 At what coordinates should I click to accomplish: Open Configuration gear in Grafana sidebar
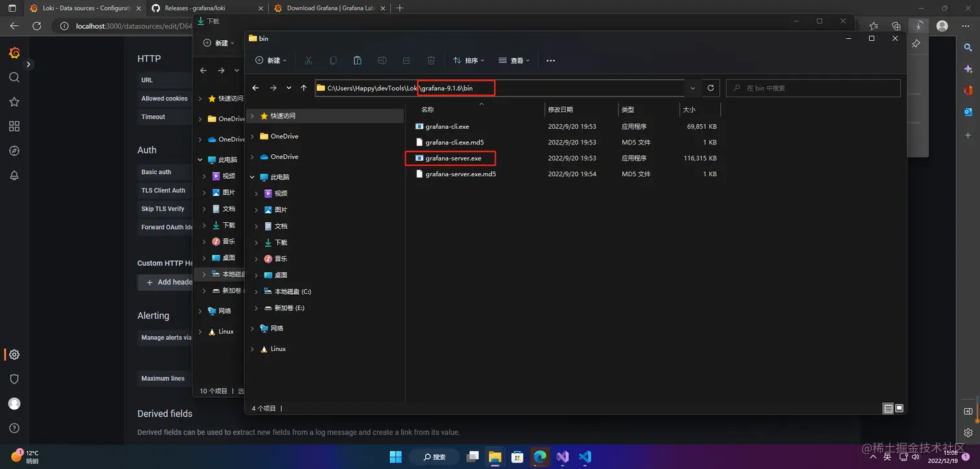[14, 354]
